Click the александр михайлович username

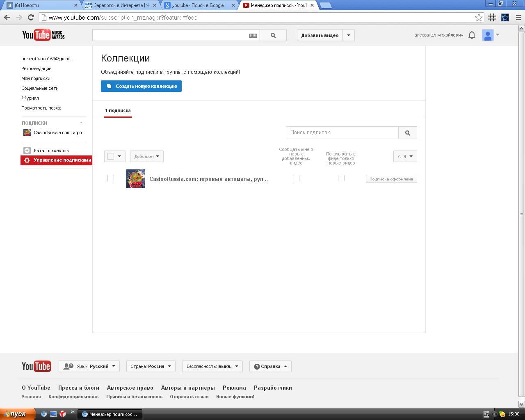(x=439, y=35)
